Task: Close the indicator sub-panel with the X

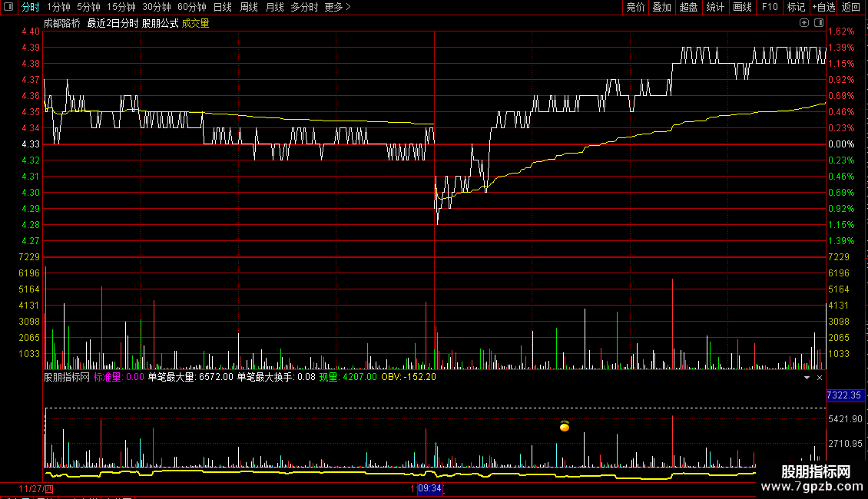Action: pos(820,377)
